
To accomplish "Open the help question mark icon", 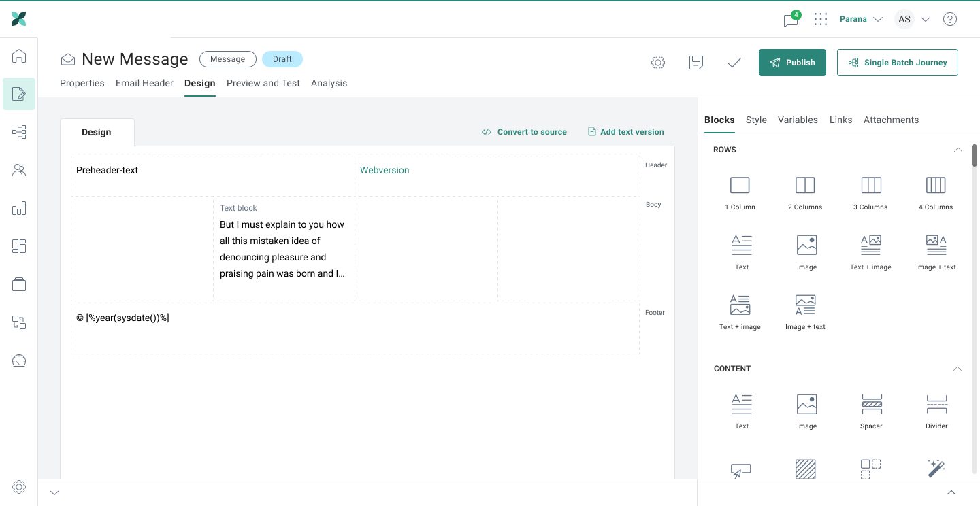I will [x=949, y=19].
